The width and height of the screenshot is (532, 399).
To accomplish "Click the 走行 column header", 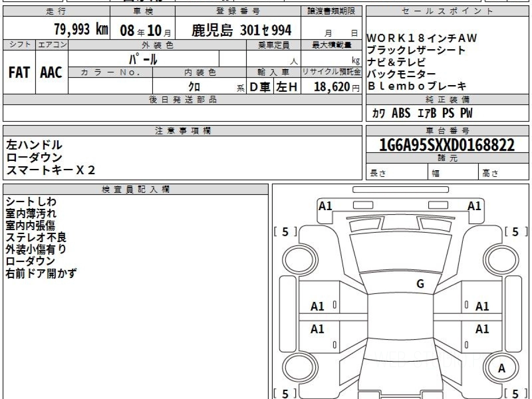I will [x=56, y=12].
